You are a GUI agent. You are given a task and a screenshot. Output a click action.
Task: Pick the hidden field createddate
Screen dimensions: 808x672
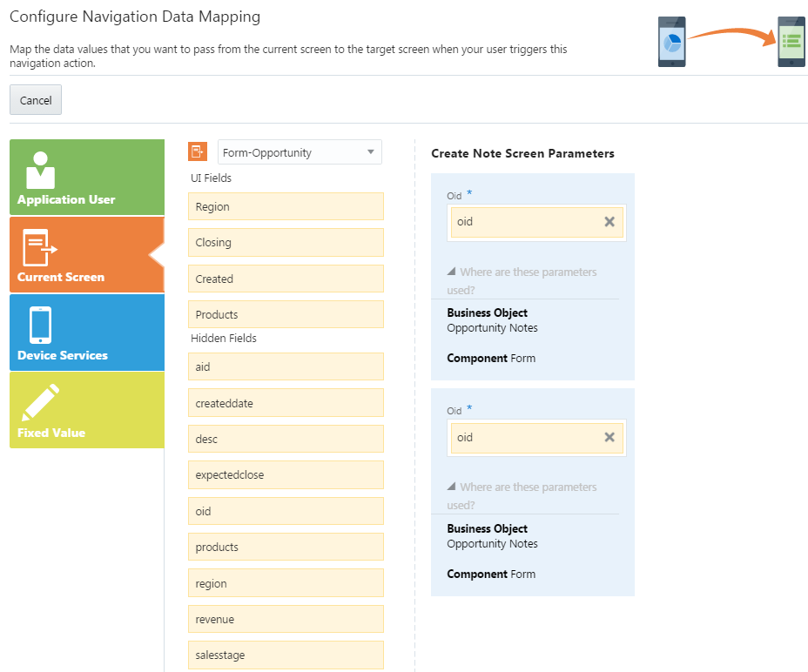(x=286, y=403)
